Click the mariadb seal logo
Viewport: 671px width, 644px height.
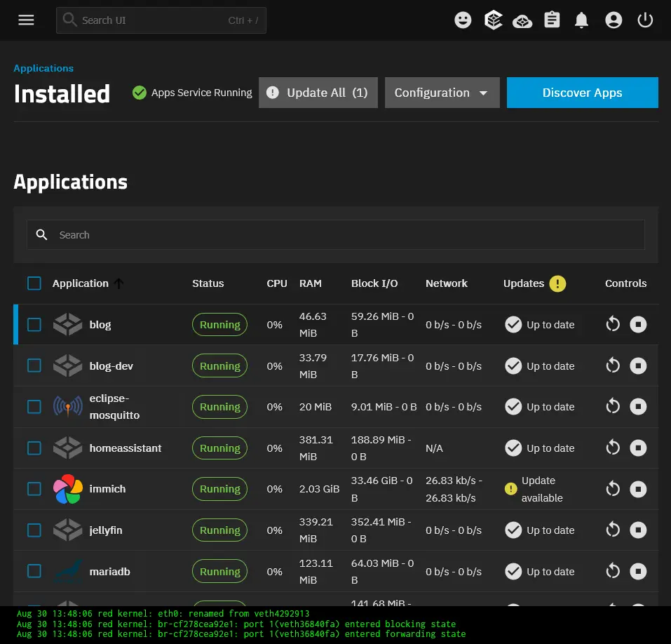coord(67,571)
